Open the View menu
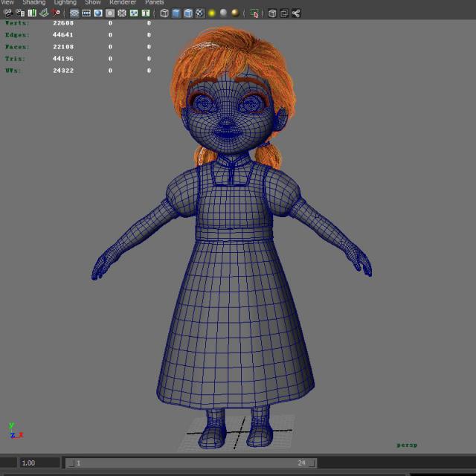 (x=7, y=2)
